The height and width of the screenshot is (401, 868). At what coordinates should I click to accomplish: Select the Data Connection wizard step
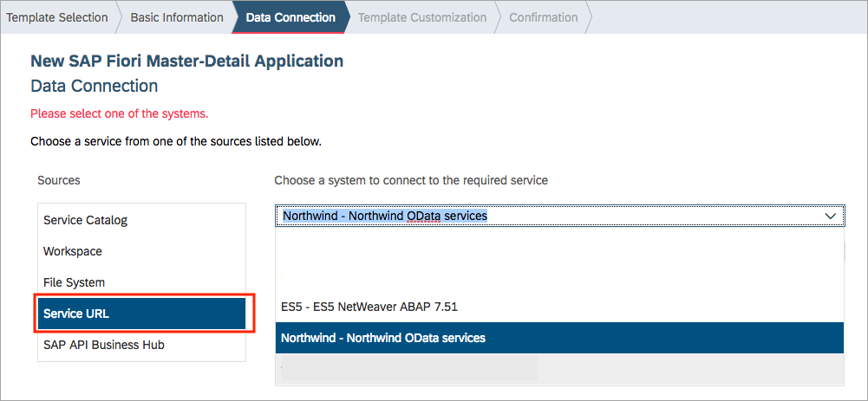tap(290, 17)
